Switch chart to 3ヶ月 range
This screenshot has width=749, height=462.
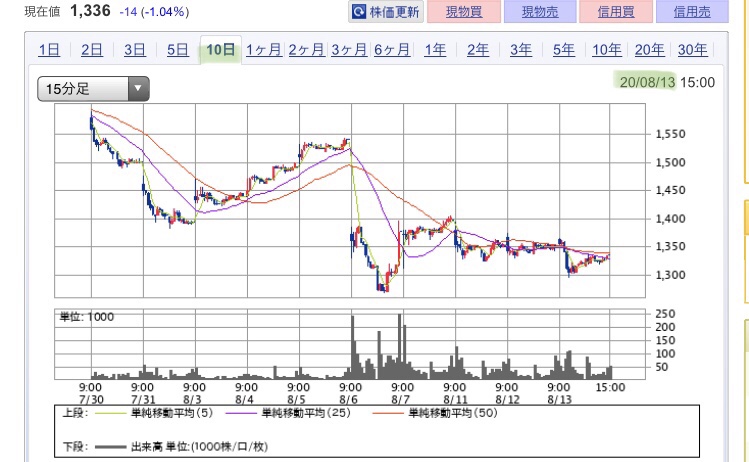[349, 50]
